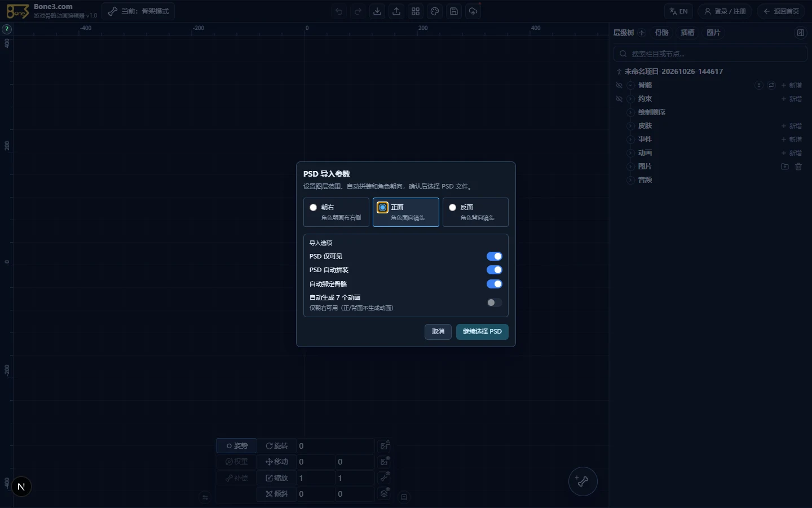Click the 取消 cancel button
Viewport: 812px width, 508px height.
tap(438, 332)
